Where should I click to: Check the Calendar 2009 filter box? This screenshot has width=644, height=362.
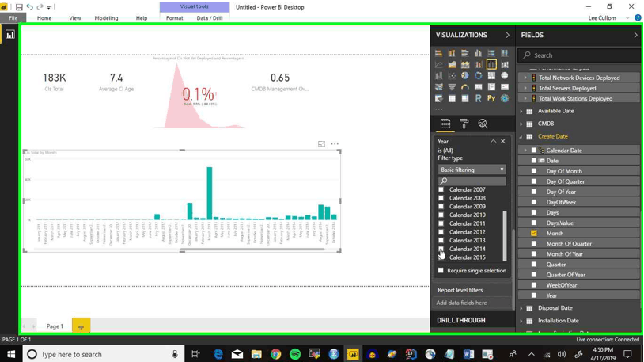[x=441, y=207]
